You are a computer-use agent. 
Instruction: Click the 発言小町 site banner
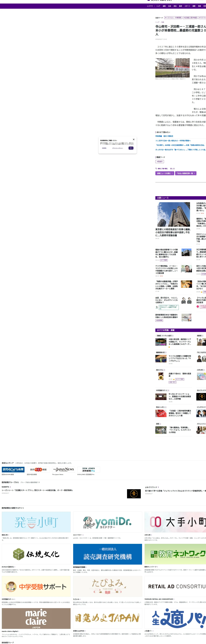coord(36,522)
